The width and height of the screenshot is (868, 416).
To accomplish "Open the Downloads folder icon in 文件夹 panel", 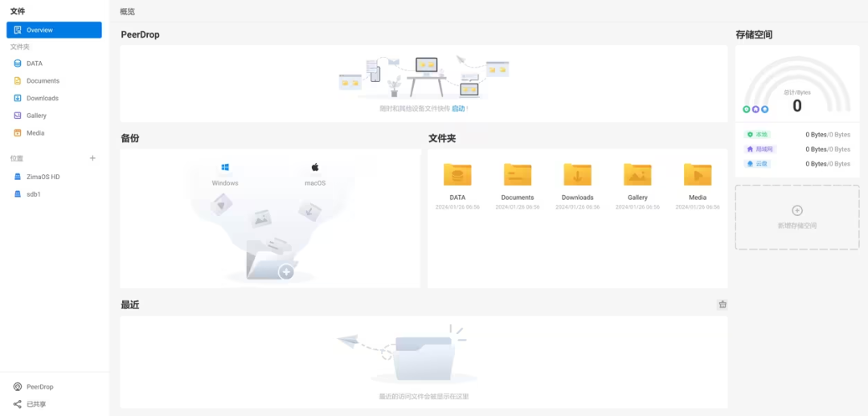I will pyautogui.click(x=577, y=174).
